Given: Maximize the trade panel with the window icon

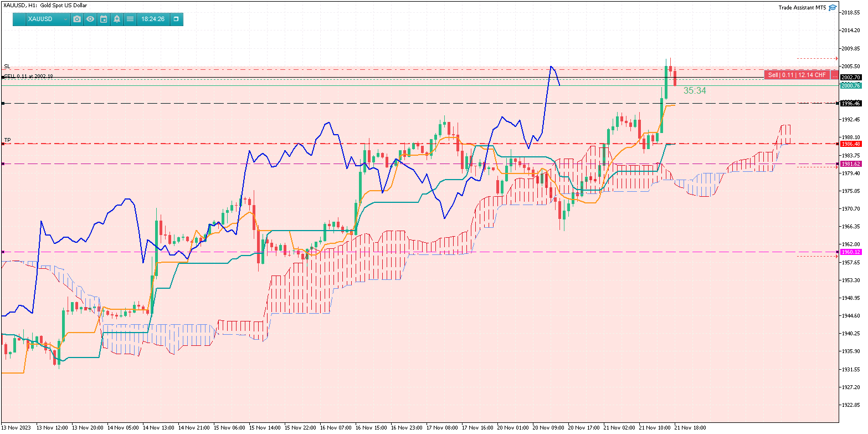Looking at the screenshot, I should (x=176, y=19).
